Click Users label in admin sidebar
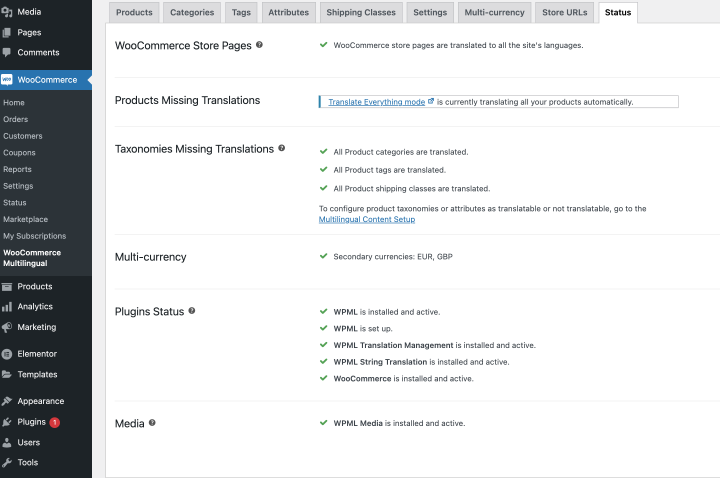 (x=29, y=443)
